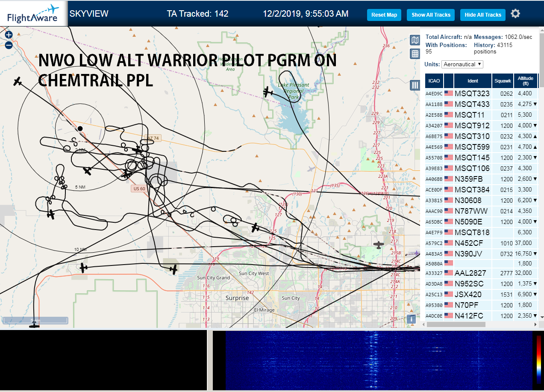This screenshot has width=544, height=392.
Task: Click the Surprise city label on map
Action: tap(237, 298)
